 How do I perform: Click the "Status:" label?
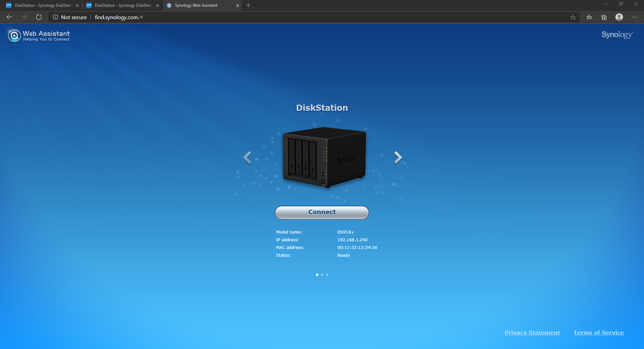pyautogui.click(x=283, y=255)
